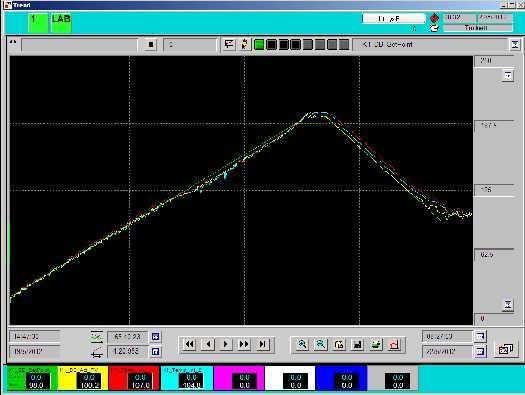Screen dimensions: 525x395
Task: Click the save disk icon in trend toolbar
Action: tap(357, 344)
